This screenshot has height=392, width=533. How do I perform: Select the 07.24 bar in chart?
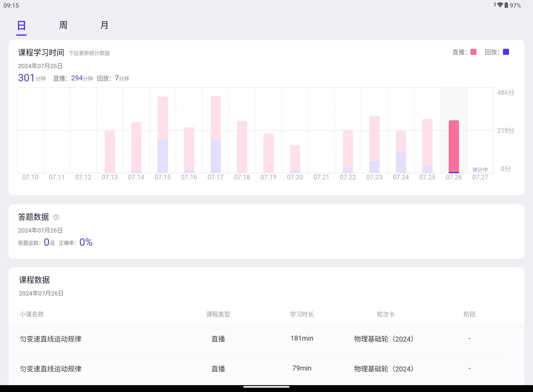coord(401,152)
